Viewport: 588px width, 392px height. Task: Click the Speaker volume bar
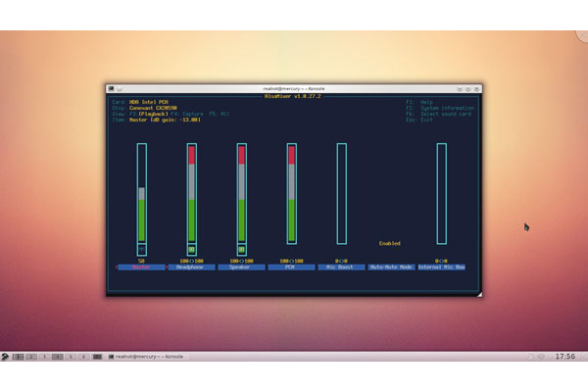[x=241, y=194]
